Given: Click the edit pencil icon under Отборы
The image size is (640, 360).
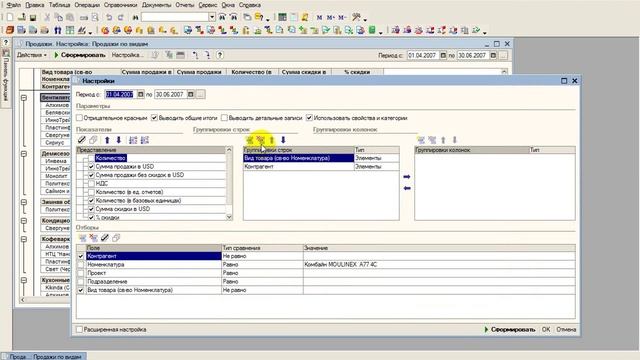Looking at the screenshot, I should pyautogui.click(x=105, y=238).
